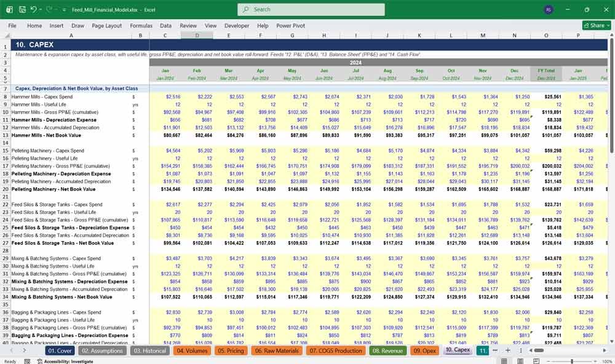
Task: Click the Undo arrow icon
Action: coord(33,9)
